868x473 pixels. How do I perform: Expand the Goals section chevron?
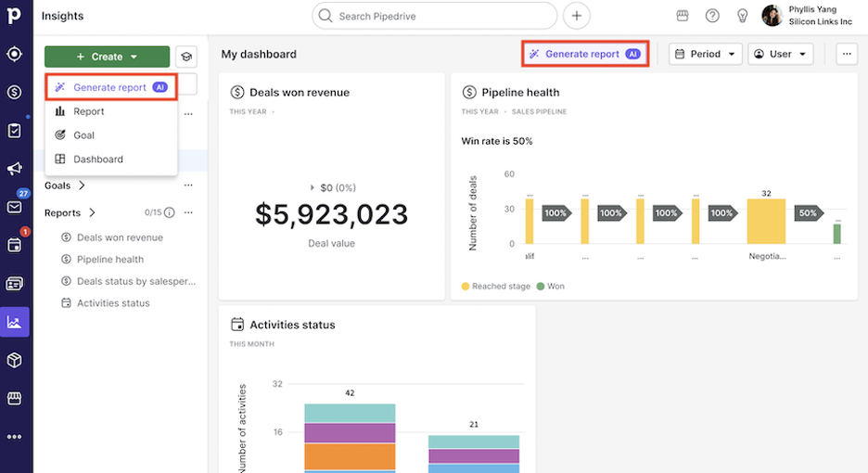pyautogui.click(x=82, y=185)
